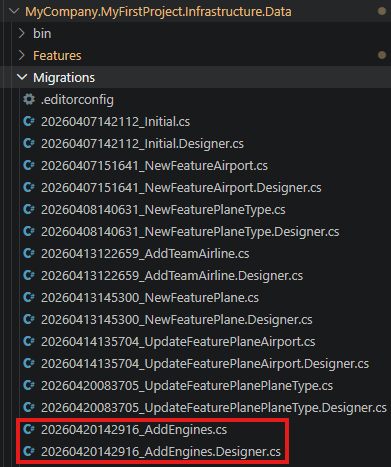Expand the bin folder chevron

[x=22, y=33]
